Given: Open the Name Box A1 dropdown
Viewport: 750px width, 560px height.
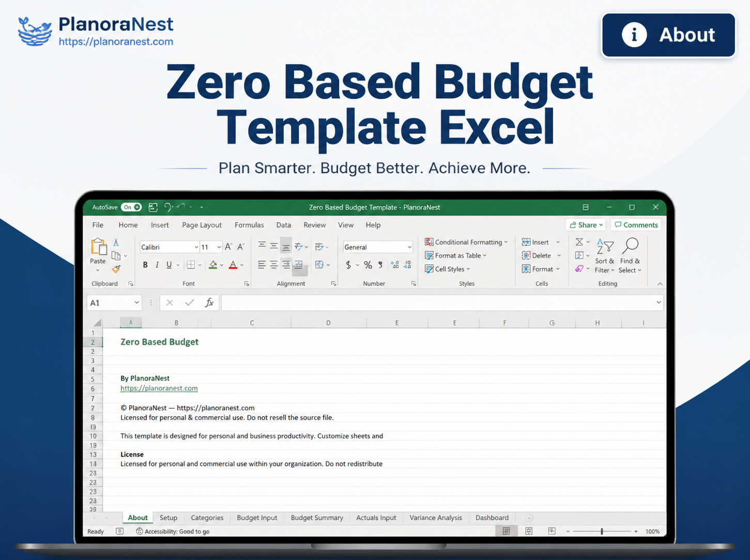Looking at the screenshot, I should pos(136,303).
